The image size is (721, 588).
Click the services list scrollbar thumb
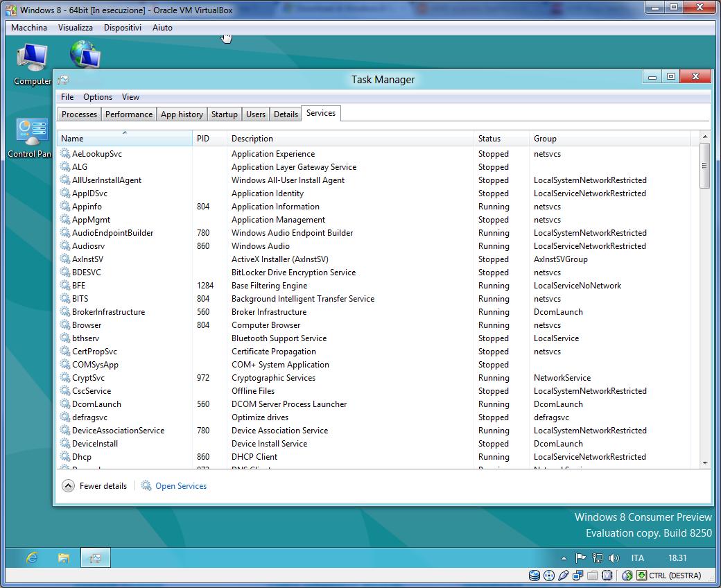[x=704, y=166]
